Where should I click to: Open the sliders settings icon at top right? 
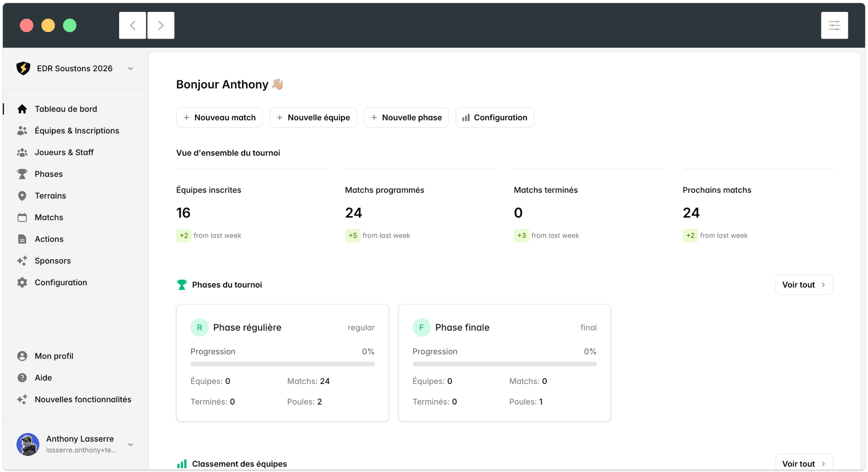coord(835,25)
